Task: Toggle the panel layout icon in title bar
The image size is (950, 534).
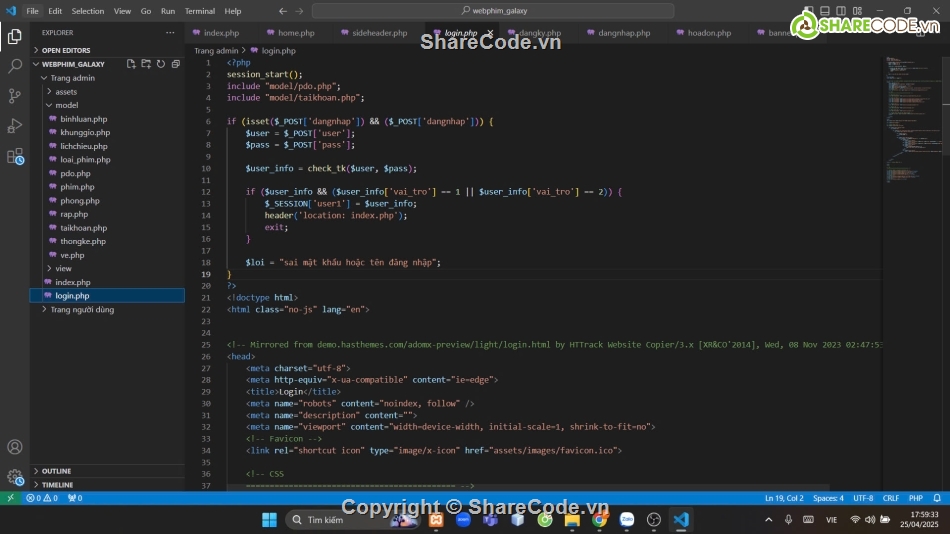Action: (x=825, y=11)
